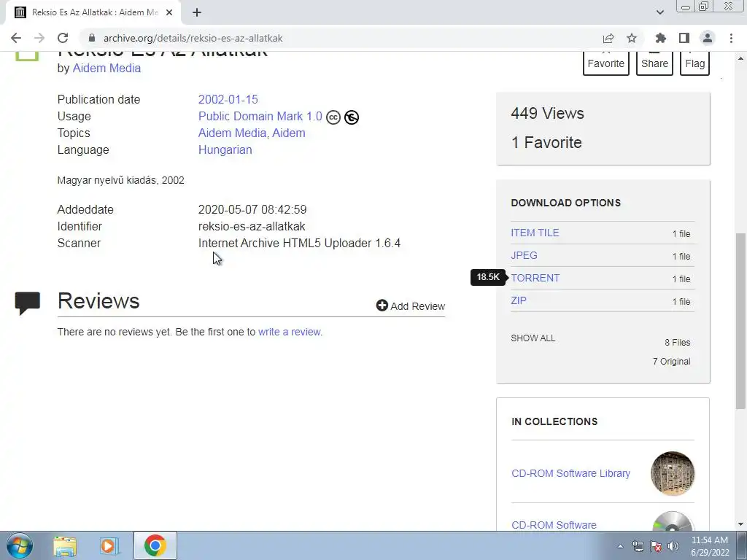Open Windows Media Player from taskbar
The height and width of the screenshot is (560, 747).
(109, 546)
